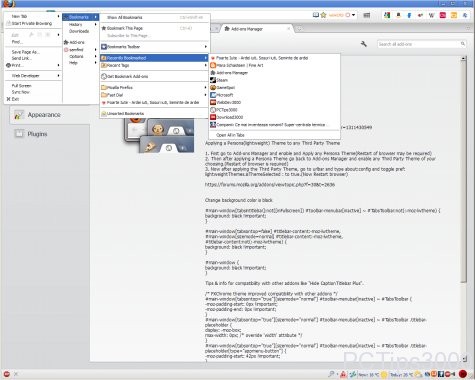The image size is (475, 380).
Task: Expand the Recent Tags submenu arrow
Action: pyautogui.click(x=206, y=65)
